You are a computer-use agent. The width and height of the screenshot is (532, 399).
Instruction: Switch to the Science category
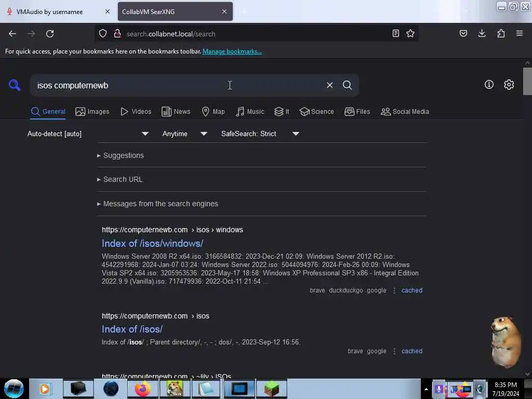point(316,112)
